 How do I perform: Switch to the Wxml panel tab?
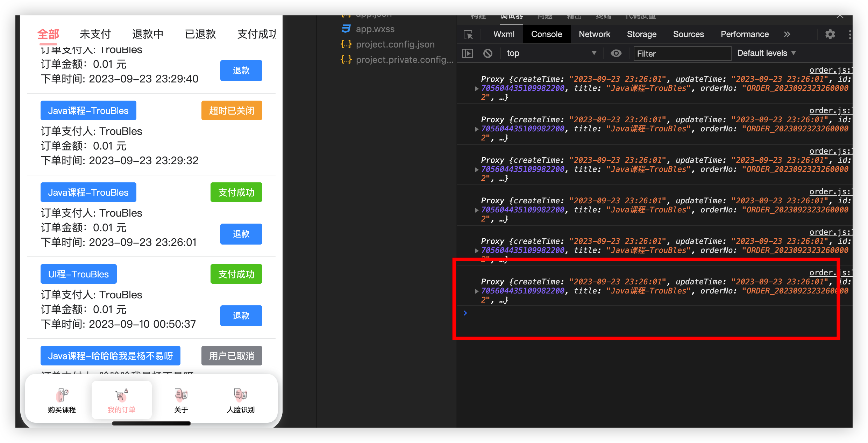click(x=504, y=34)
